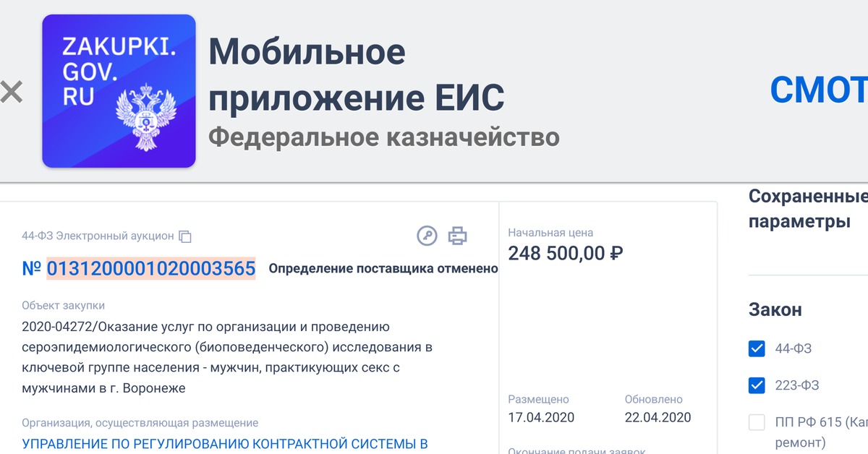Click the Размещено date 17.04.2020

coord(541,417)
